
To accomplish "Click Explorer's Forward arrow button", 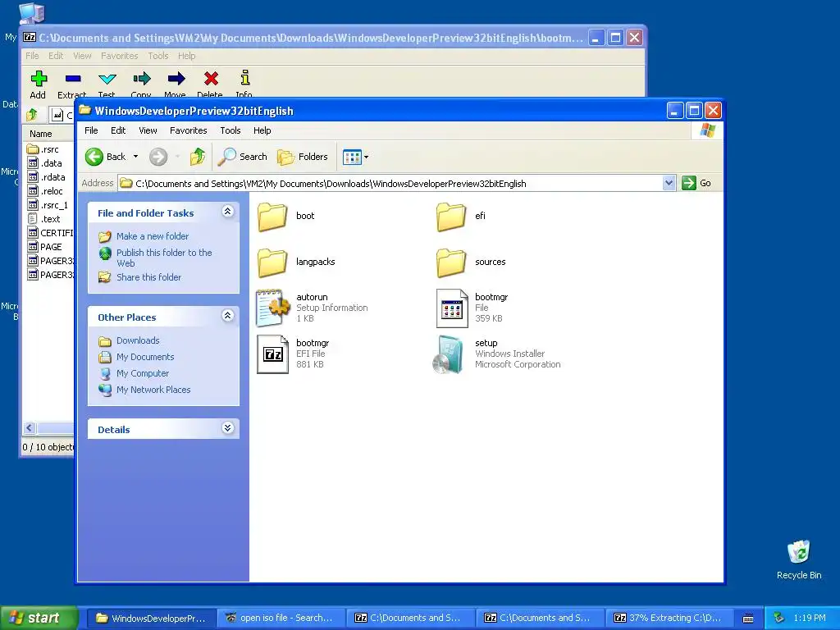I will click(x=158, y=157).
